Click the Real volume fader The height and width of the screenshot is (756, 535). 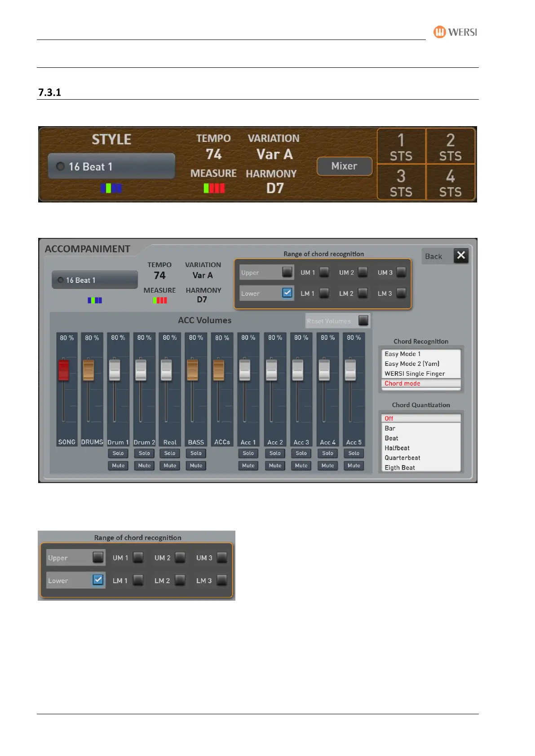(166, 369)
